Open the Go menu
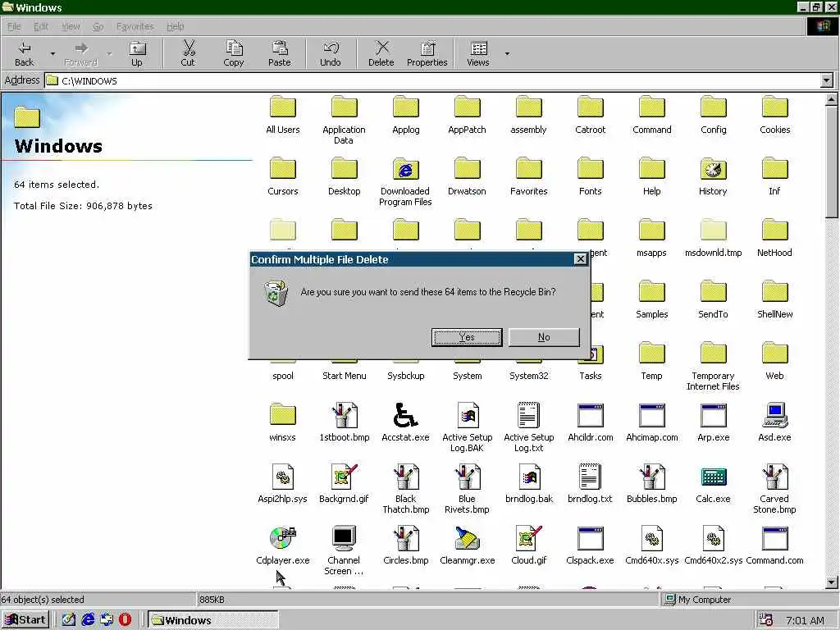The image size is (840, 630). click(x=98, y=26)
